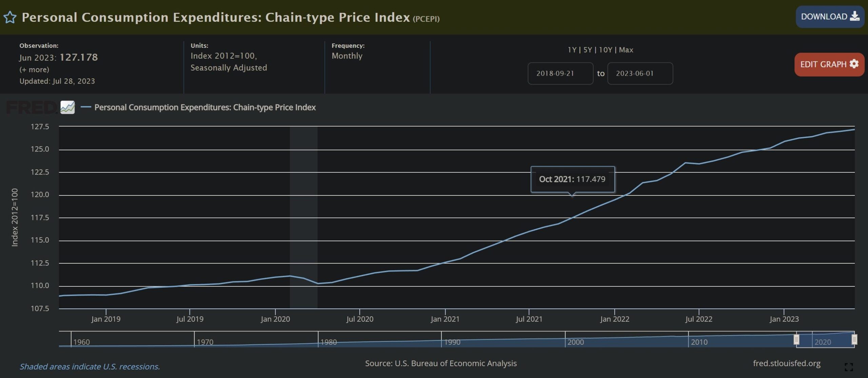This screenshot has width=868, height=378.
Task: Click the right range slider handle
Action: click(854, 339)
